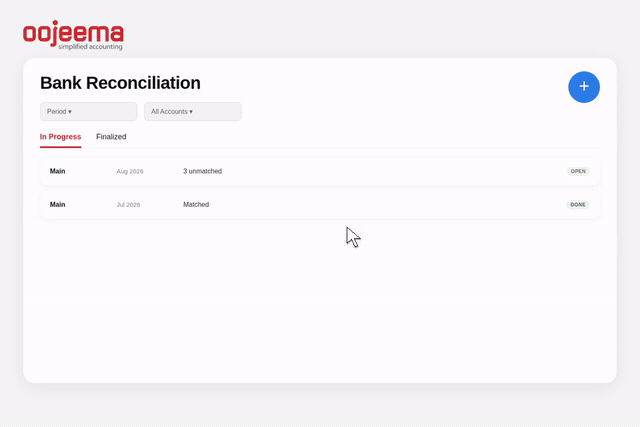Click the Jul 2026 date label
The image size is (640, 427).
(128, 205)
